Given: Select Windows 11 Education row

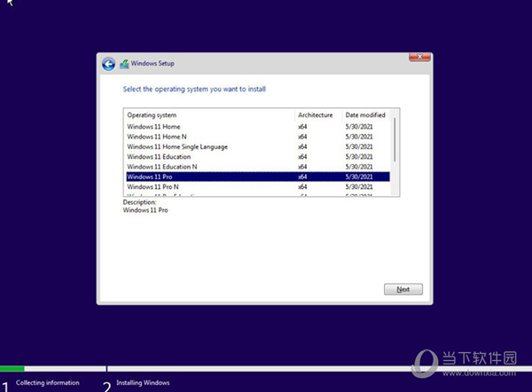Looking at the screenshot, I should click(258, 156).
